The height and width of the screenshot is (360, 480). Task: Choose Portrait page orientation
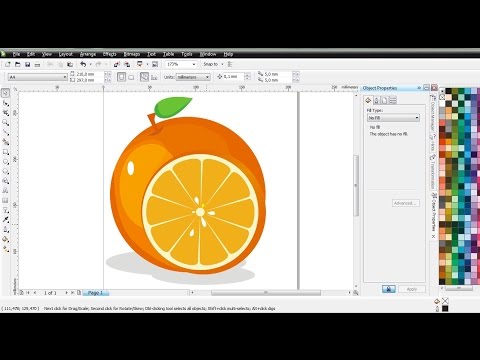coord(121,77)
